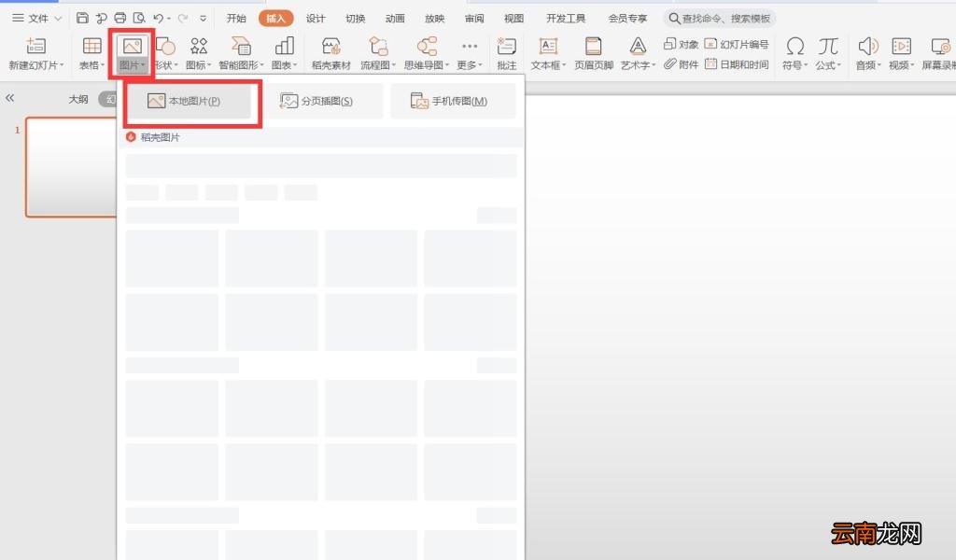Insert 幻灯片编号 slide number

tap(737, 44)
